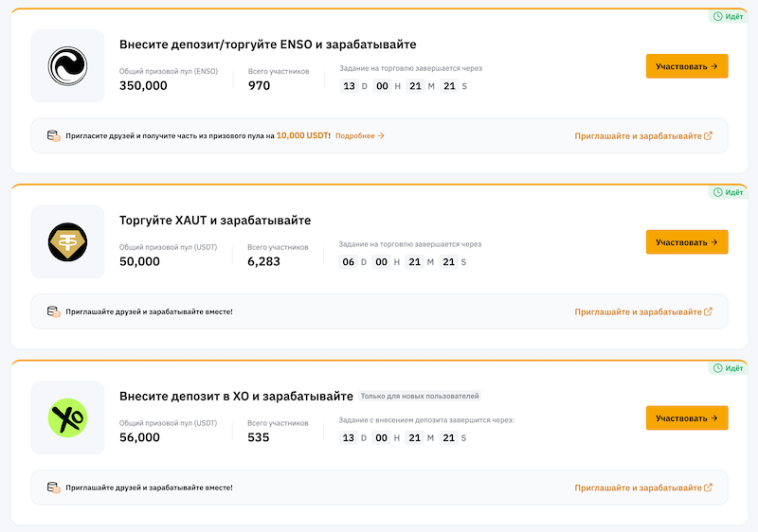
Task: Open 'Приглашайте и зарабатывайте' link on ENSO card
Action: pos(638,136)
